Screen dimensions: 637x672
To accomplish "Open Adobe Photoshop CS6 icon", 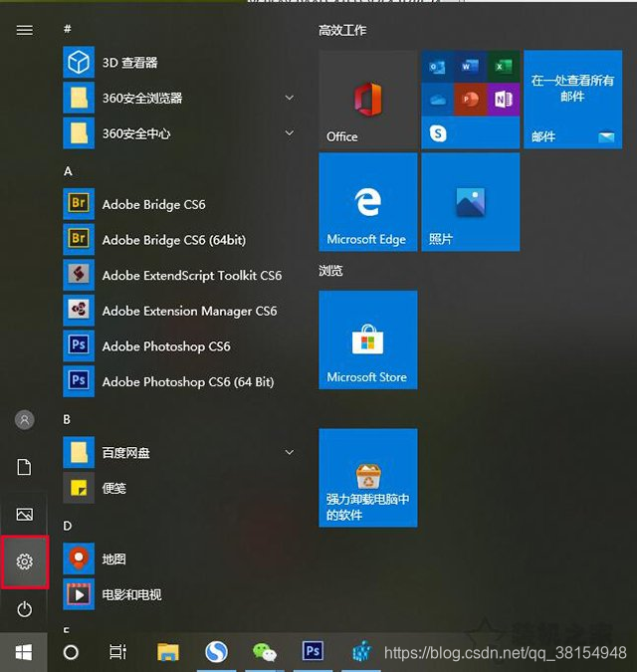I will tap(79, 345).
